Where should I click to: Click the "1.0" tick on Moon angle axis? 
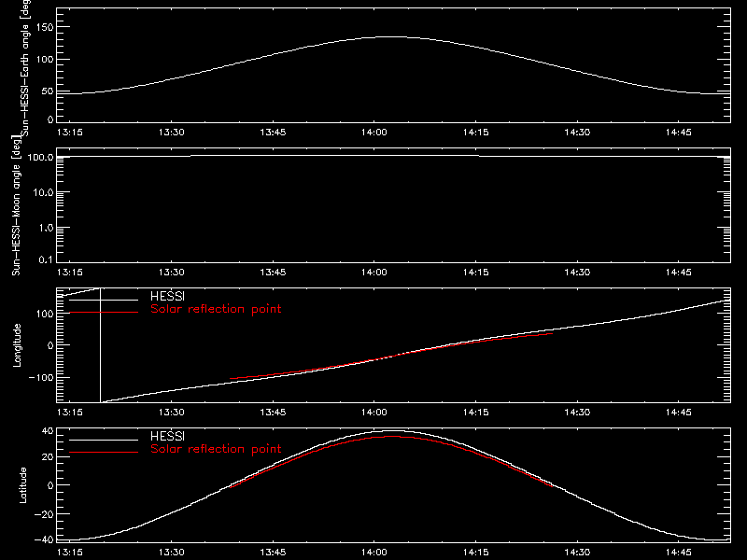[x=46, y=228]
